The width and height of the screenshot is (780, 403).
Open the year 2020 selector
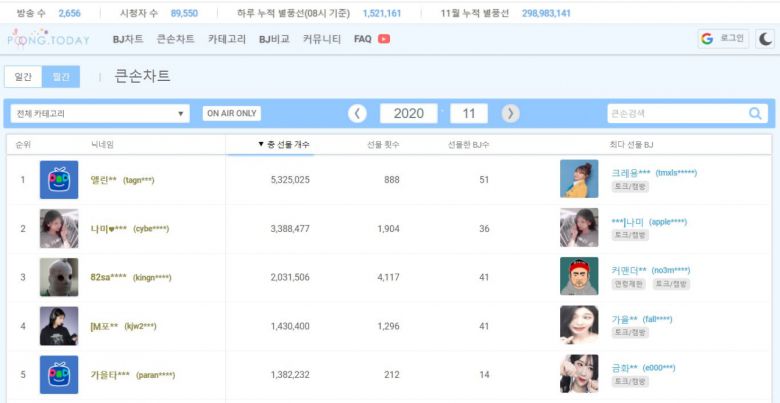(408, 114)
